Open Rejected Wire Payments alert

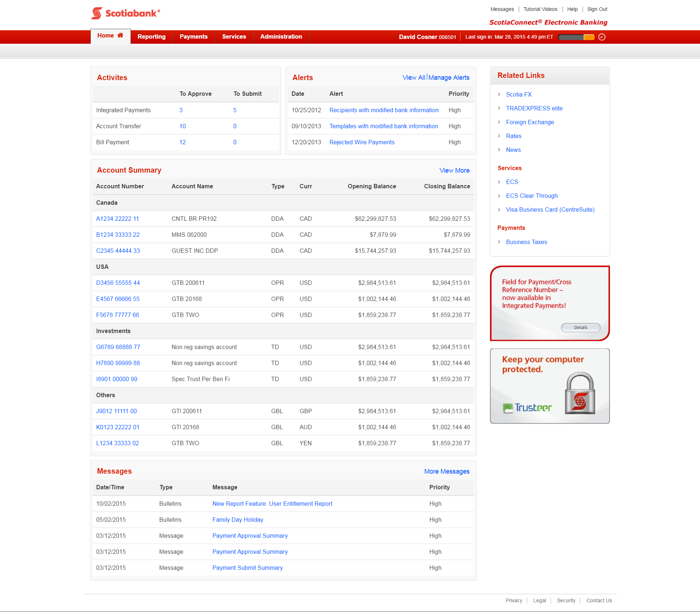362,142
